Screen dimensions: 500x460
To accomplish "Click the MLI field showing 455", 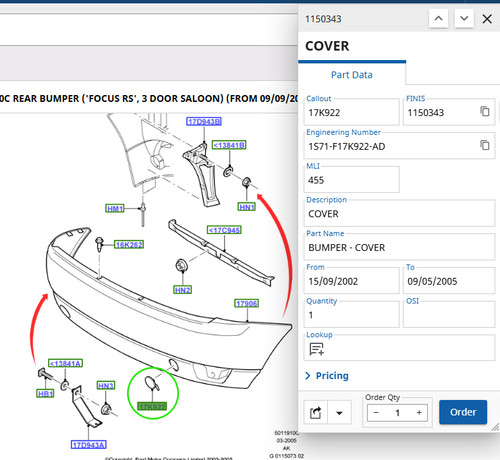I will 351,180.
